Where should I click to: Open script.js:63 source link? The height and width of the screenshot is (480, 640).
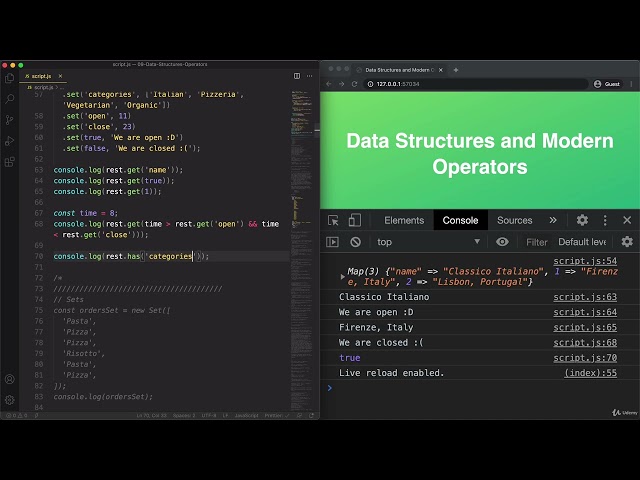click(585, 297)
